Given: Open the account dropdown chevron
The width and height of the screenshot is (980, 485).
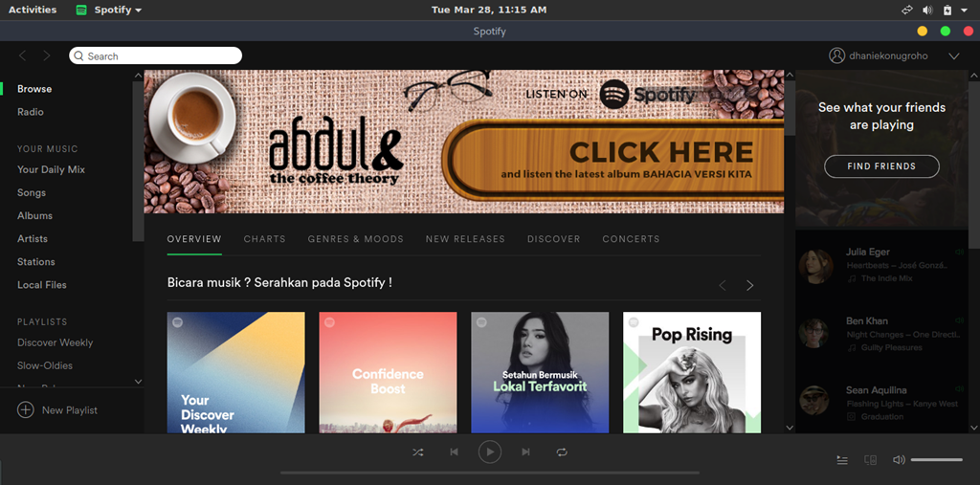Looking at the screenshot, I should [x=954, y=56].
